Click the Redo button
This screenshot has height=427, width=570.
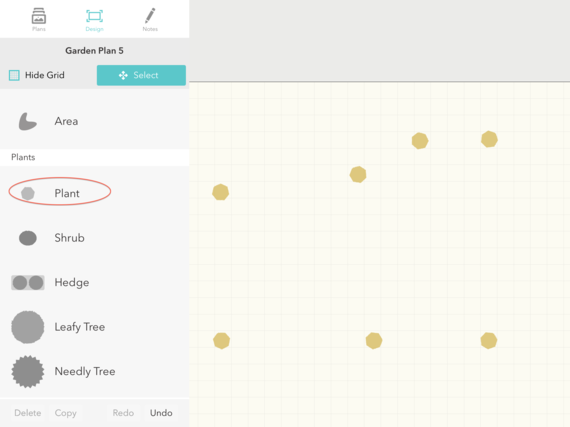(123, 413)
